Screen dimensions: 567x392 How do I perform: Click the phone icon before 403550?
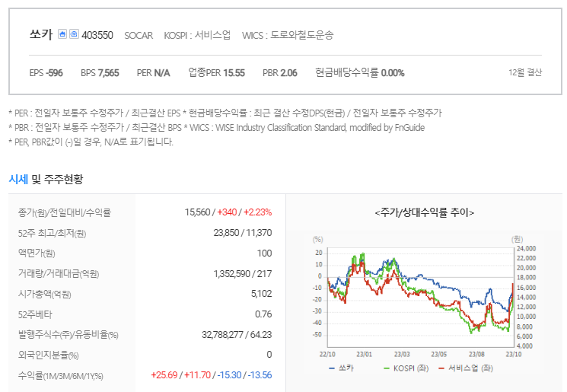(74, 34)
